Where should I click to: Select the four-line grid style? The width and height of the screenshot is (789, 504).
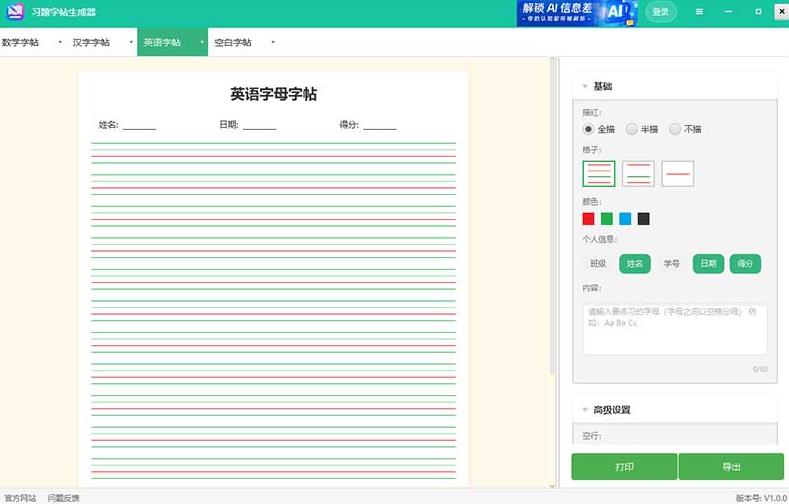click(x=599, y=174)
